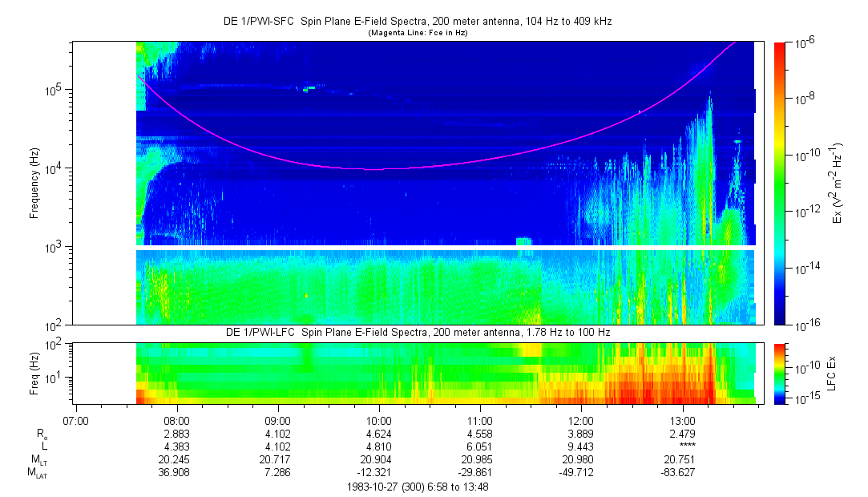Click the 08:00 time axis tick label
The width and height of the screenshot is (868, 497).
176,420
